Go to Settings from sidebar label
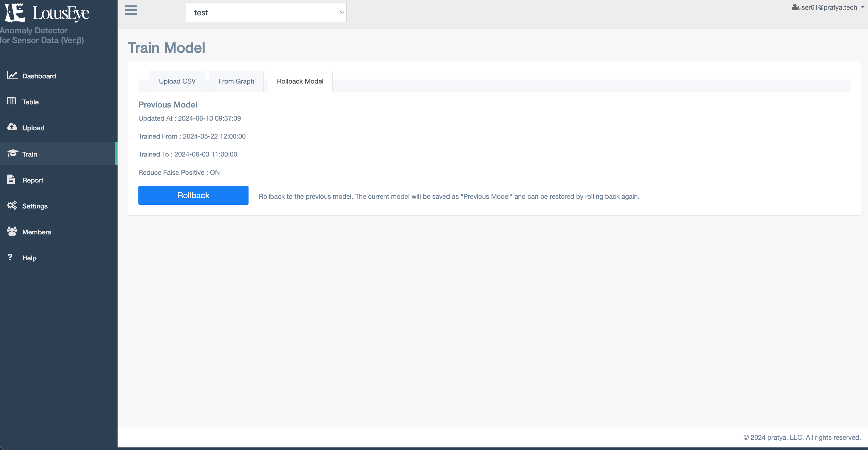 pos(35,206)
